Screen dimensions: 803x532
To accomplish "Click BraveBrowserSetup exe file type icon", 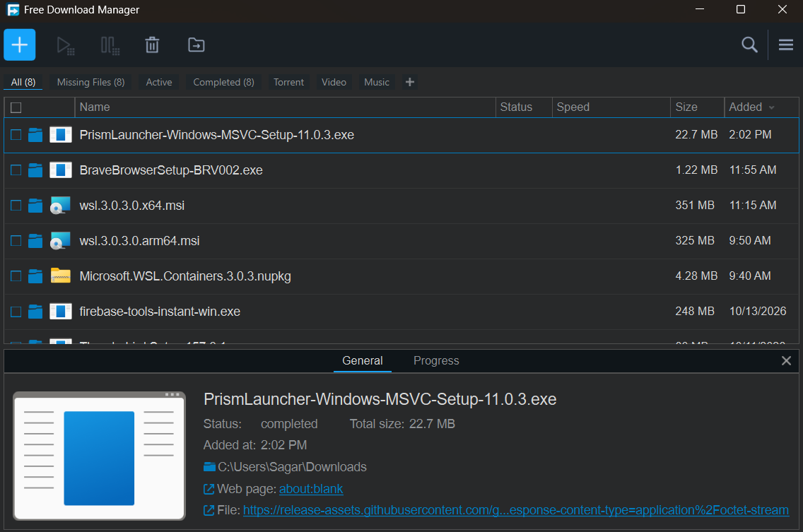I will [60, 170].
